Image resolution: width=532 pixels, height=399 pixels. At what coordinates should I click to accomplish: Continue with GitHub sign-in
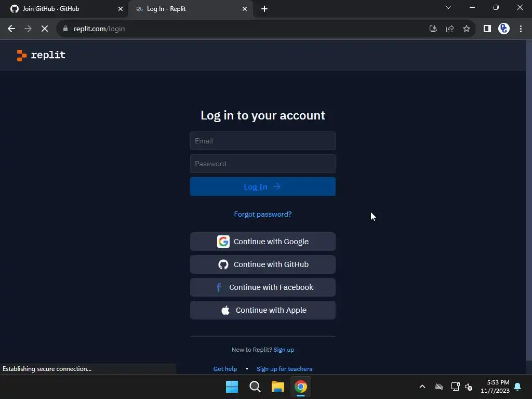[x=262, y=264]
